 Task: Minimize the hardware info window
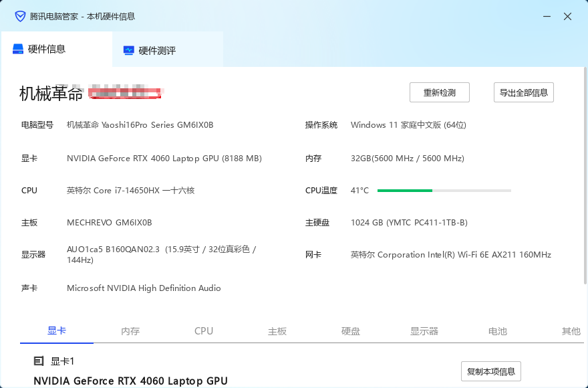(547, 17)
